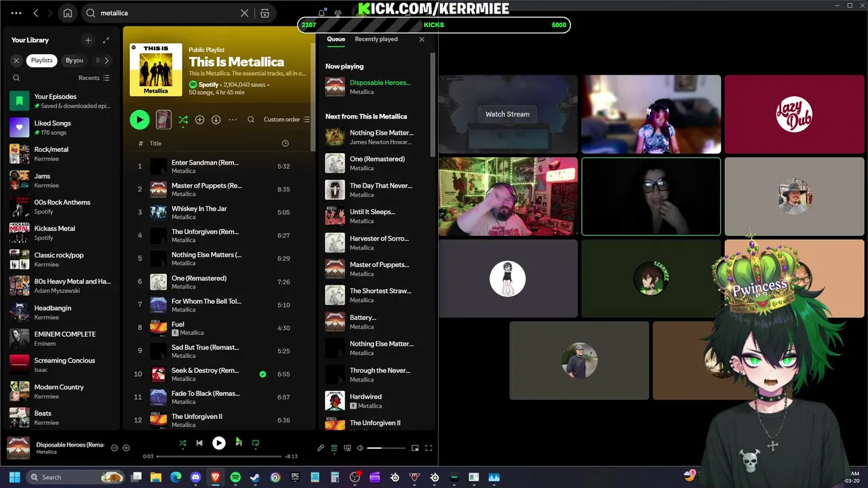This screenshot has width=868, height=488.
Task: Open the now-playing Master of Puppets cover
Action: pos(18,448)
